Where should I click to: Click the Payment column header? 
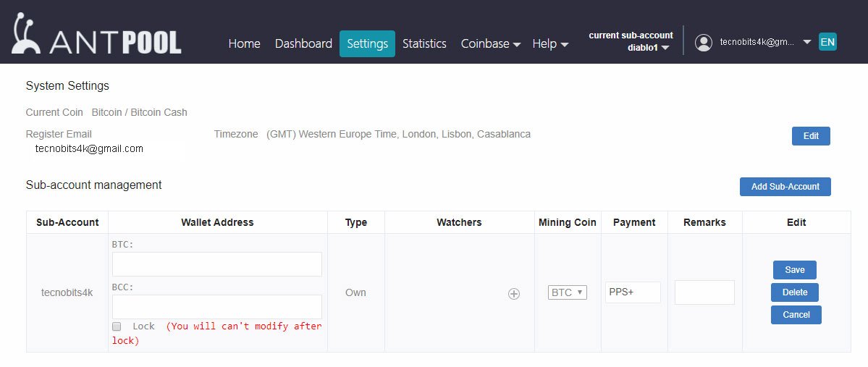(x=634, y=222)
